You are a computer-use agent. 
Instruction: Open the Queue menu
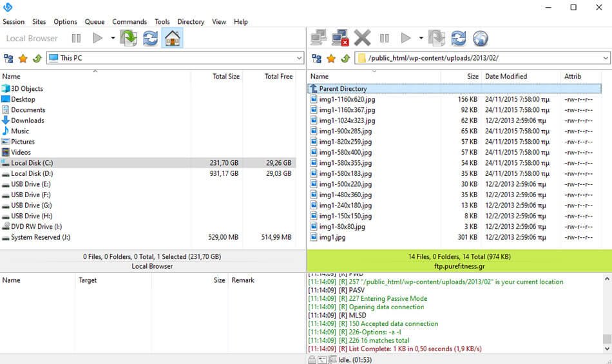tap(95, 21)
